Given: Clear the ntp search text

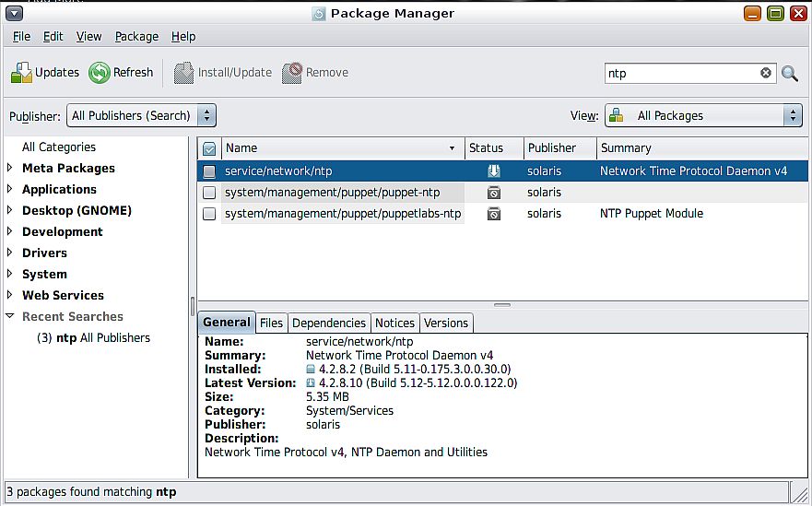Looking at the screenshot, I should coord(766,73).
